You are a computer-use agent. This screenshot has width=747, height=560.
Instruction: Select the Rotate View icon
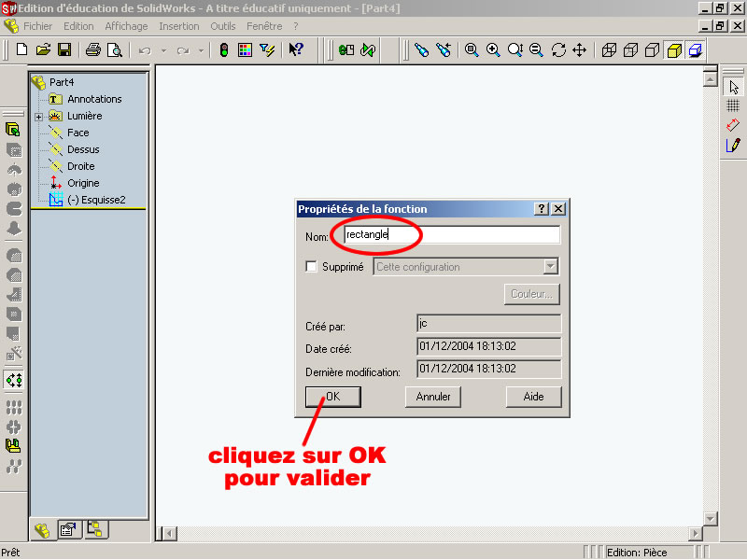coord(558,49)
